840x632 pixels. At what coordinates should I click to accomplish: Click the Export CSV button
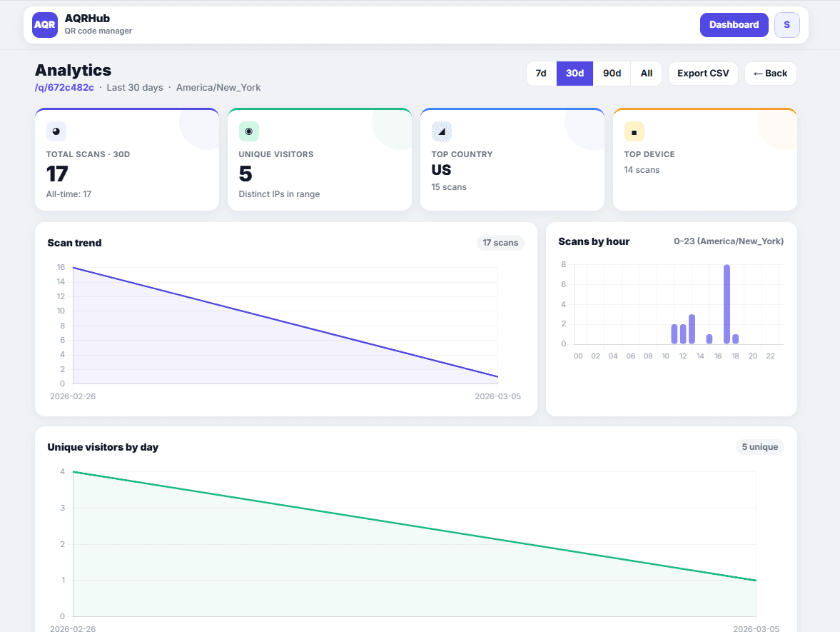pyautogui.click(x=703, y=73)
